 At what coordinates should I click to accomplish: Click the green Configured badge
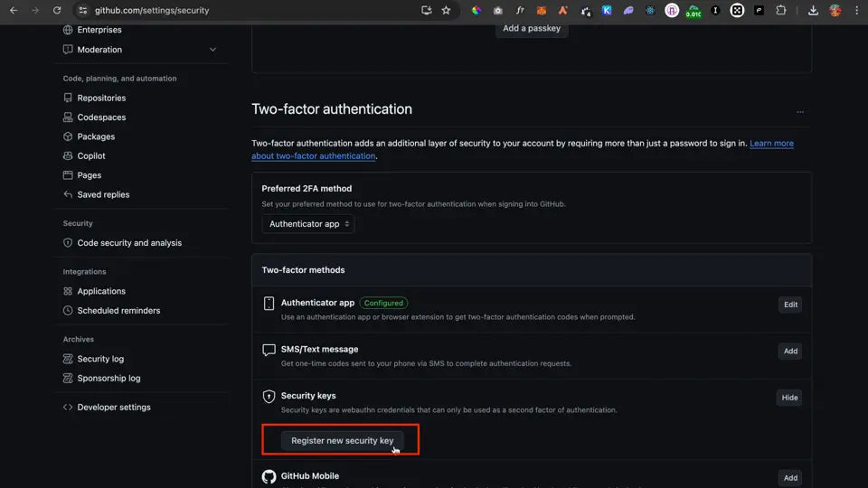[383, 303]
